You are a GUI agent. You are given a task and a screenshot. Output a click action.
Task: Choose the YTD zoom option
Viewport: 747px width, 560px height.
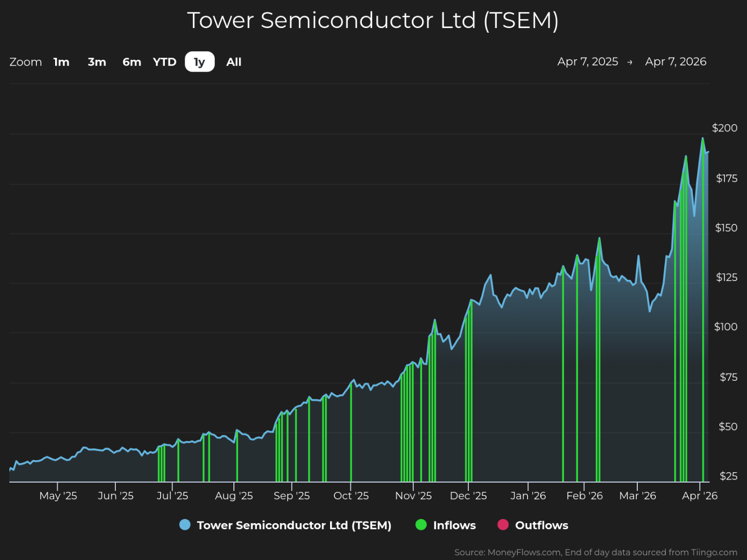(x=165, y=62)
